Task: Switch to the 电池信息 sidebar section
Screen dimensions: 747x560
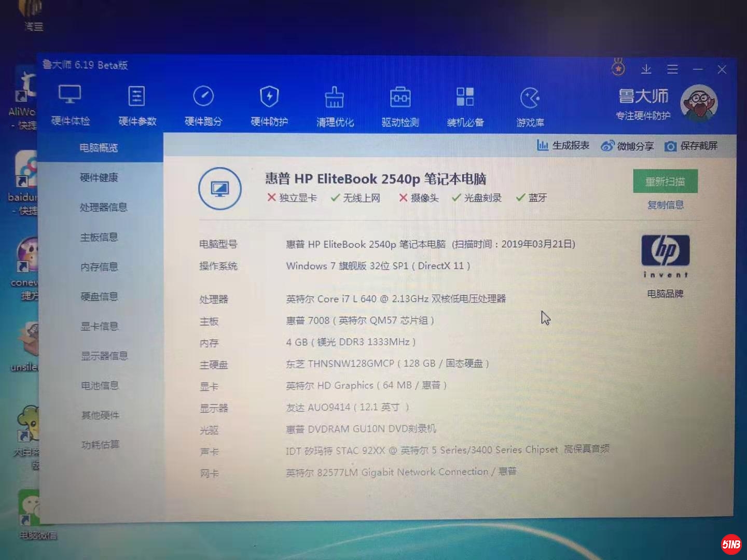Action: point(99,385)
